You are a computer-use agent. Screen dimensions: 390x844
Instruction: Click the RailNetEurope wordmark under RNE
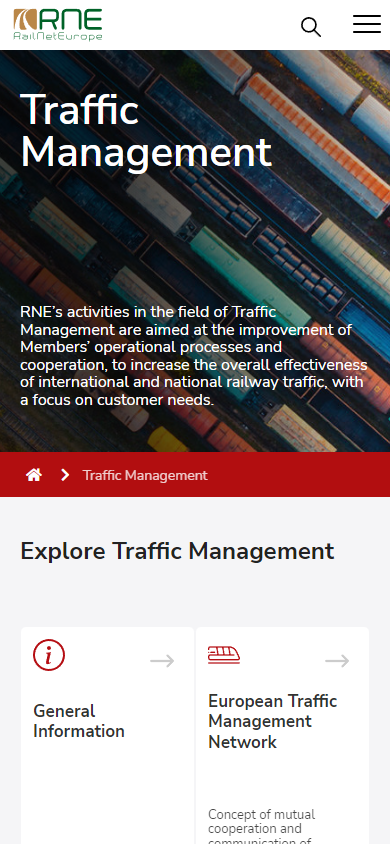click(58, 37)
